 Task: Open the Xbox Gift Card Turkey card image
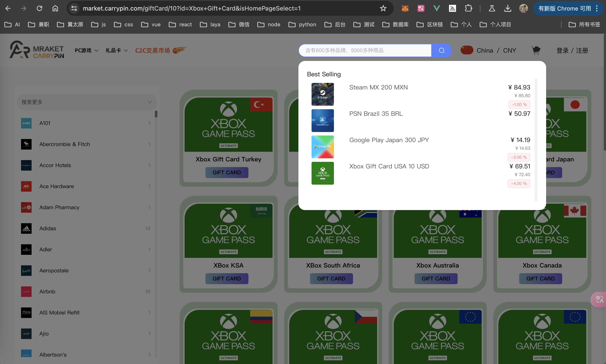(228, 124)
